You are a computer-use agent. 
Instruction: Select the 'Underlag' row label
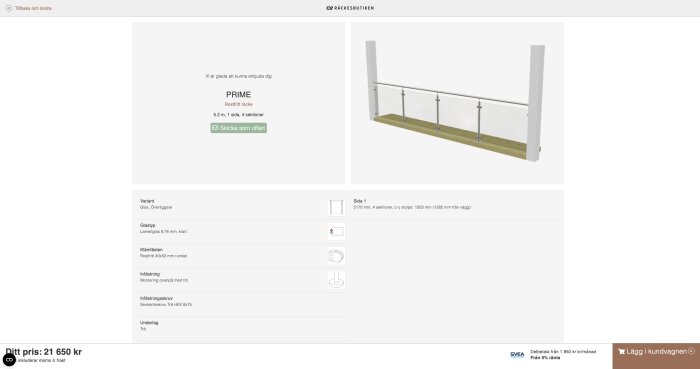pos(149,323)
